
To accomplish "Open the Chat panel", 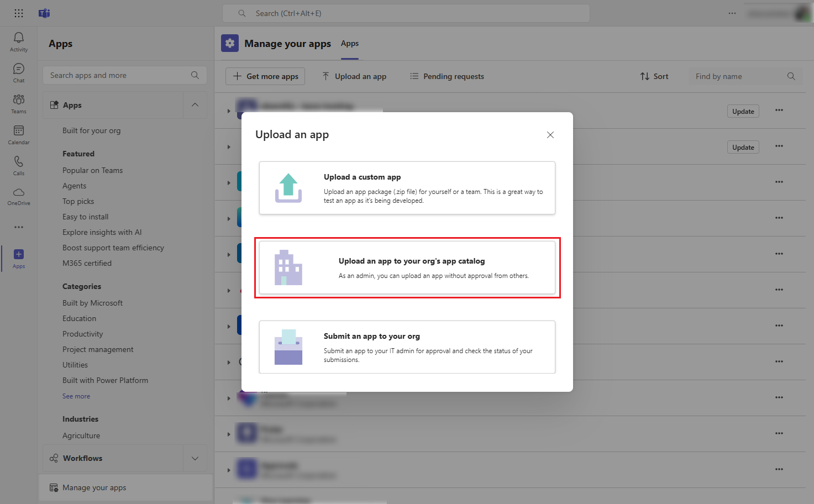I will pos(18,72).
